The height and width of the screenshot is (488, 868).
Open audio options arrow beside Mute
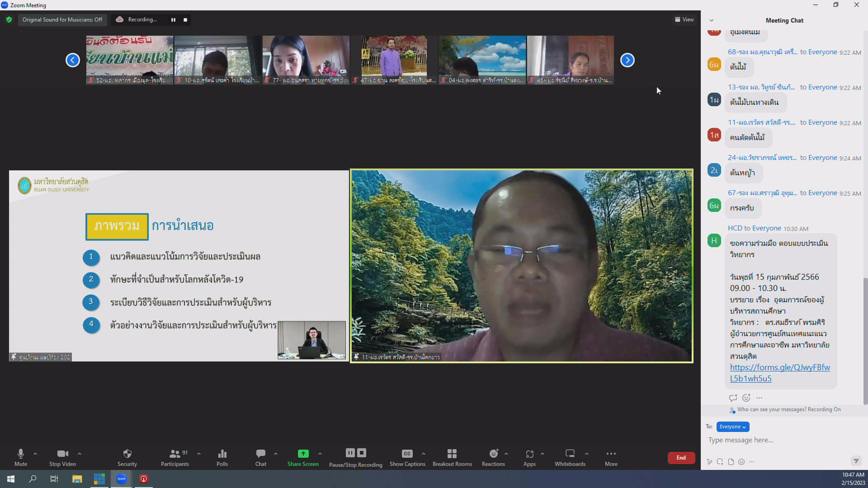(35, 453)
